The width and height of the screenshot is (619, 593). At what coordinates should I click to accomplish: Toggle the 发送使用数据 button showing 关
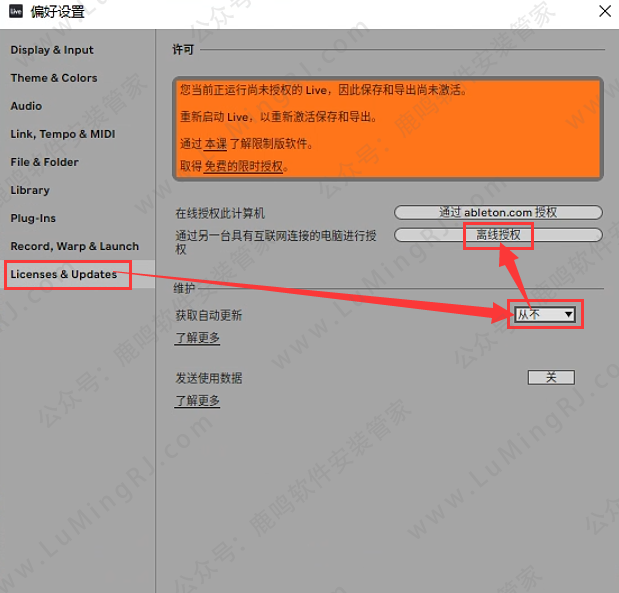tap(551, 377)
